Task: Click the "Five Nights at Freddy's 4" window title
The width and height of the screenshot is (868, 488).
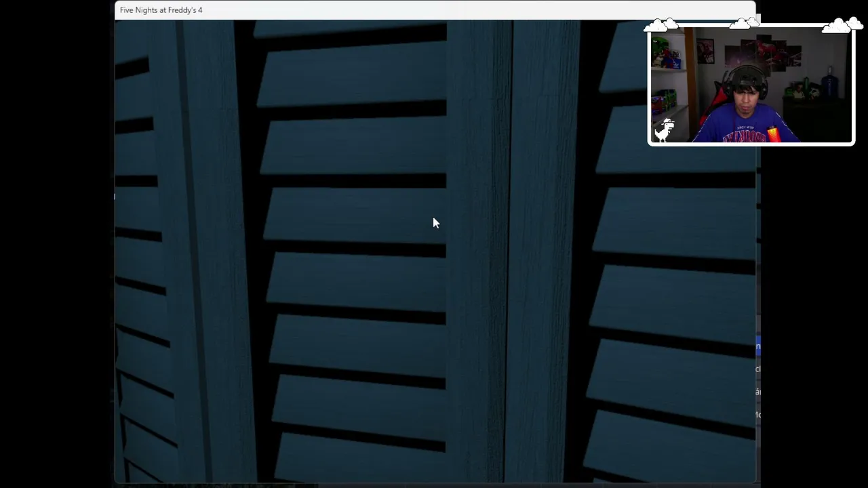Action: click(161, 10)
